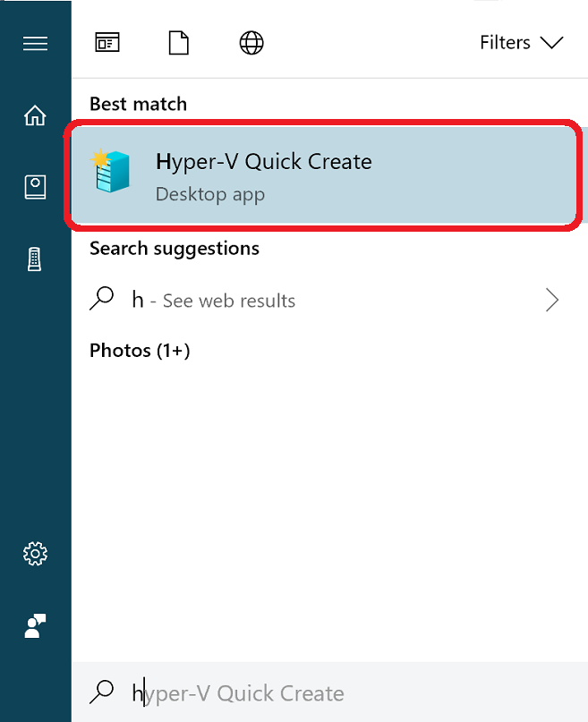Click inside the search input field

[313, 692]
